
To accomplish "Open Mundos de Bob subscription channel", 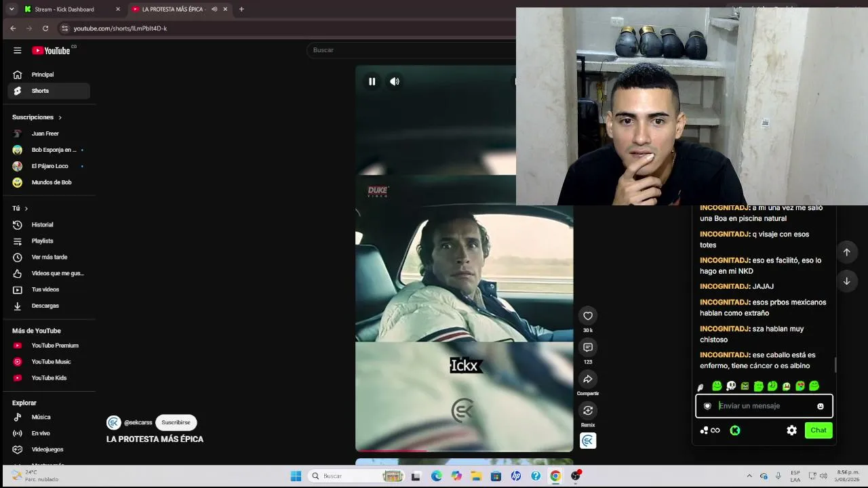I will click(x=49, y=182).
